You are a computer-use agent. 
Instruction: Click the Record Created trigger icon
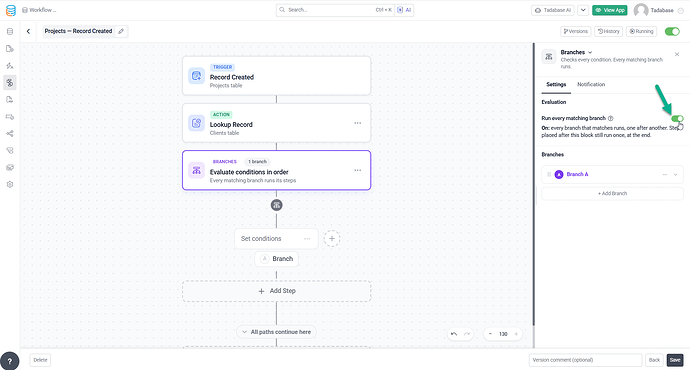[x=196, y=76]
